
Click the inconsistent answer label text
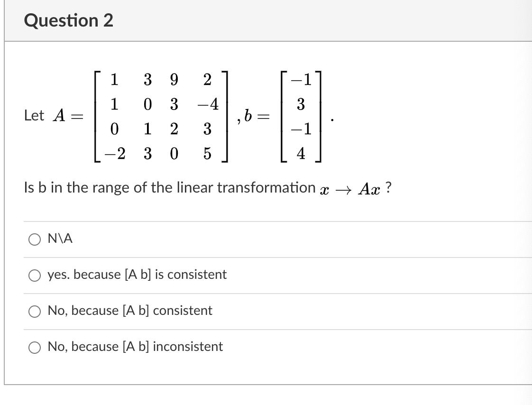pos(136,347)
